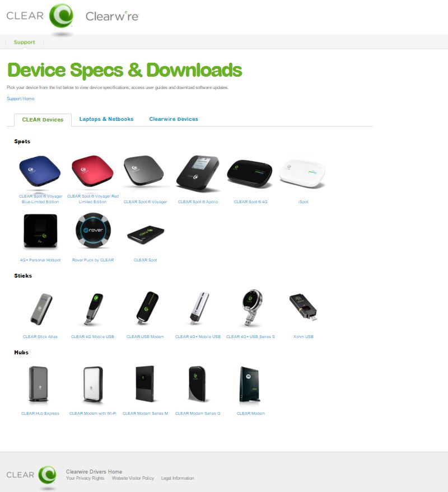This screenshot has width=448, height=492.
Task: Open the Motorola CLEAR Modem image
Action: (x=250, y=385)
